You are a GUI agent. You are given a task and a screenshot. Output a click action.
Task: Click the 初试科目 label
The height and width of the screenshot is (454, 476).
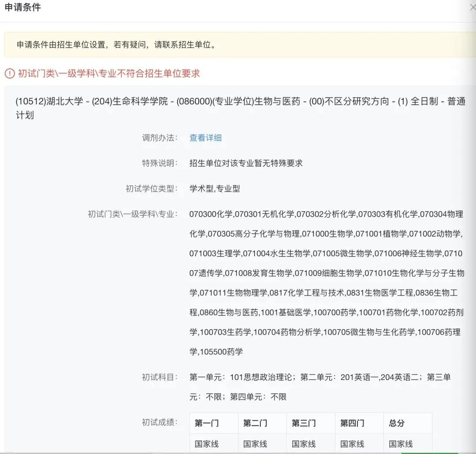tap(160, 377)
